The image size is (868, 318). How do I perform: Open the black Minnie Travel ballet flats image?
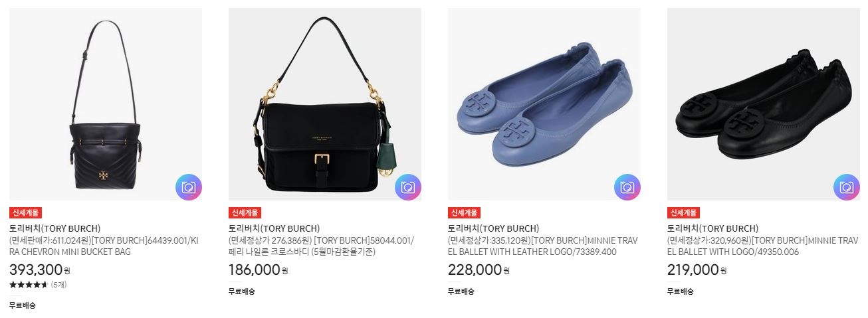764,104
